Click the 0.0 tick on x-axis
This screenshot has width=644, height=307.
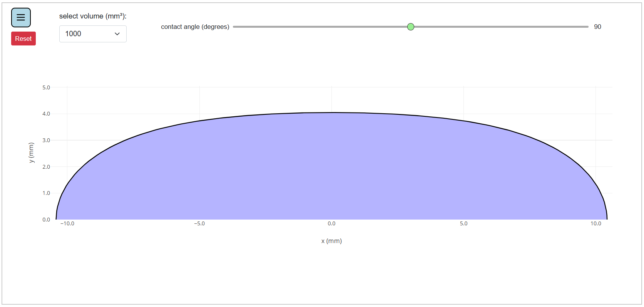click(x=331, y=223)
